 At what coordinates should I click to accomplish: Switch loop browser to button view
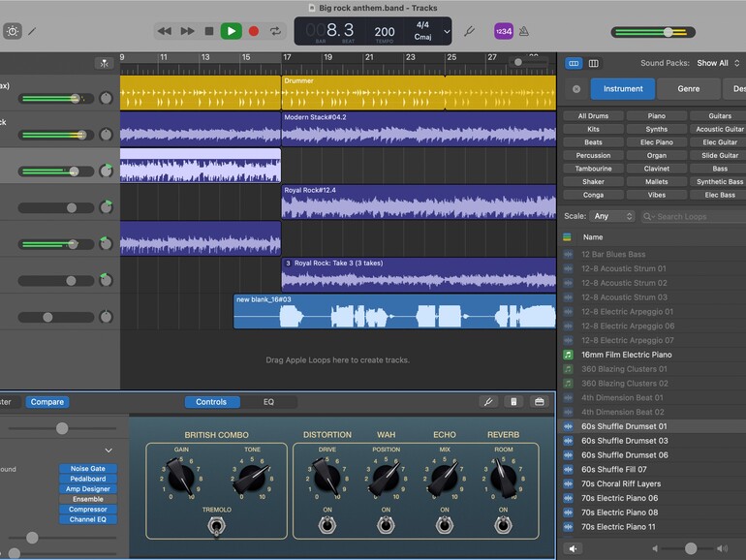click(x=574, y=63)
